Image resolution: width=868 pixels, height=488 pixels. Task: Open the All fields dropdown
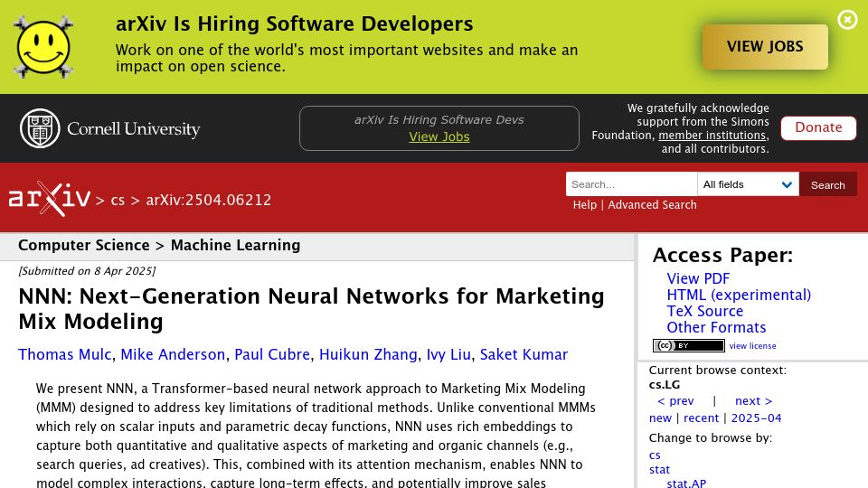748,184
